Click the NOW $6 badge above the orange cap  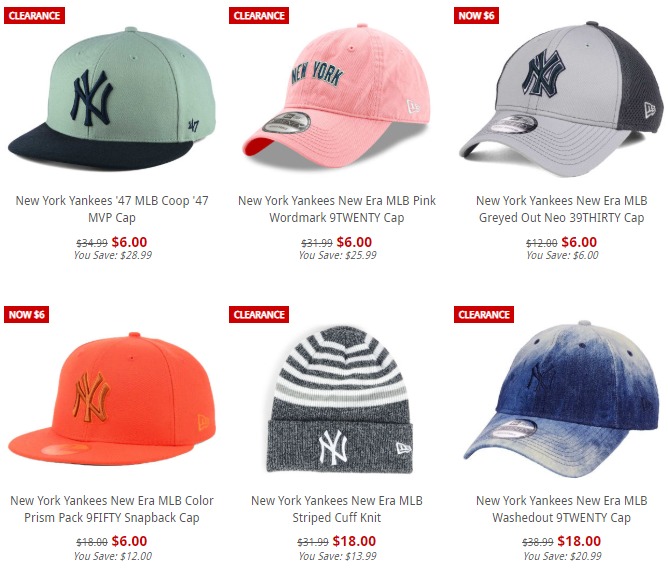(x=26, y=314)
